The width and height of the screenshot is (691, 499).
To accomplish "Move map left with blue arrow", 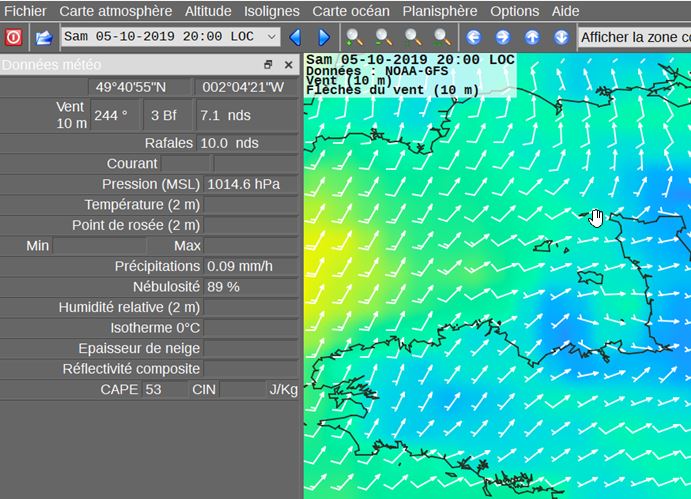I will point(474,37).
